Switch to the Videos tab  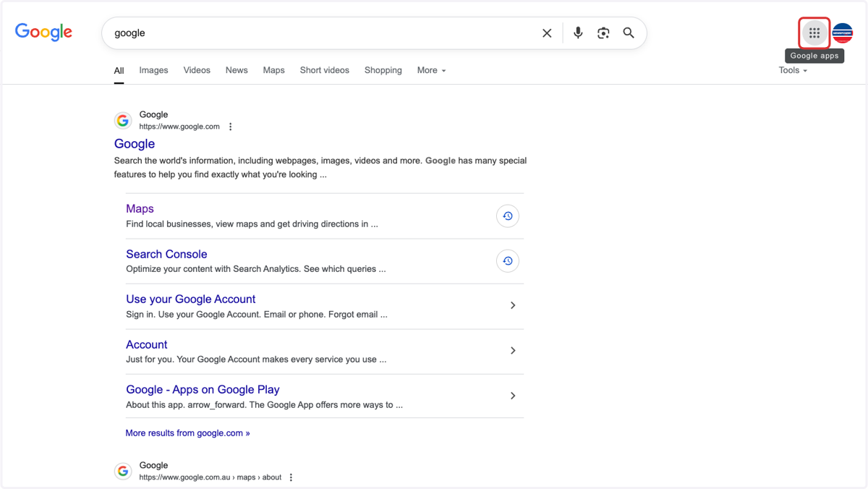[197, 70]
